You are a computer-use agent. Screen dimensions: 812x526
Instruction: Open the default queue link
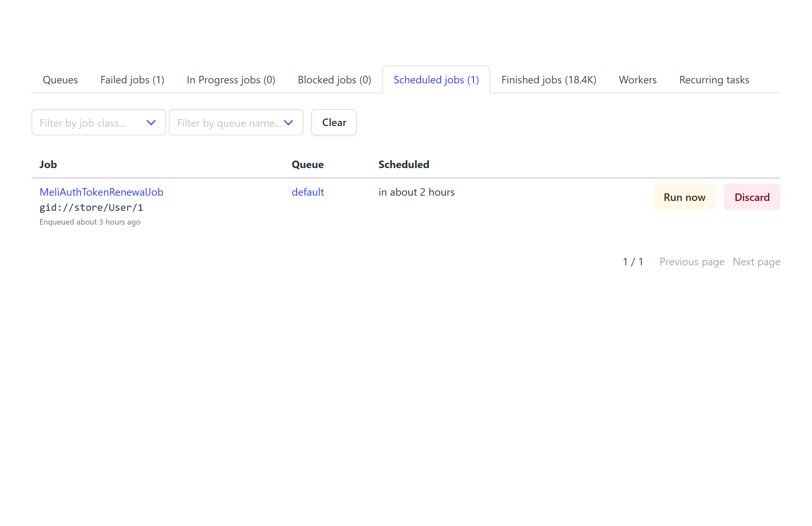coord(307,192)
